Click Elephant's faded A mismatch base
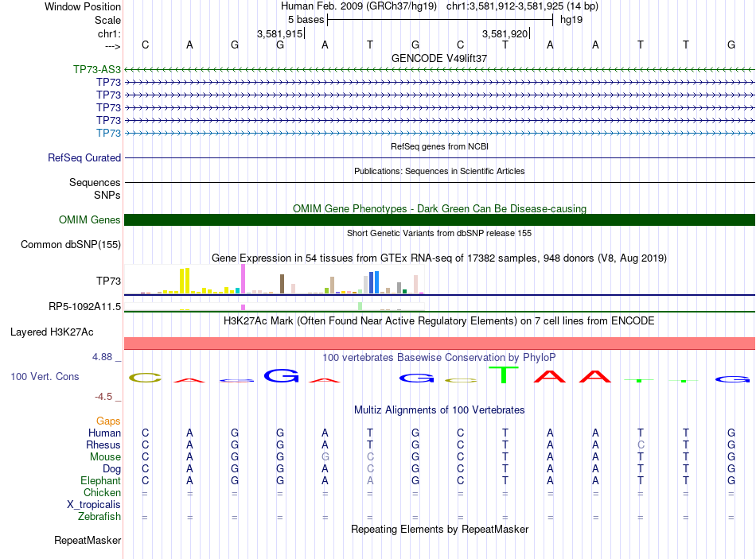This screenshot has width=756, height=559. coord(370,480)
